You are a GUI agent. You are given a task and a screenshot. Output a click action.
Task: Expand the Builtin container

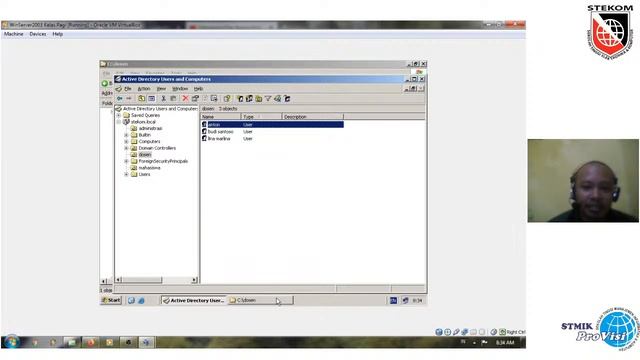point(126,135)
